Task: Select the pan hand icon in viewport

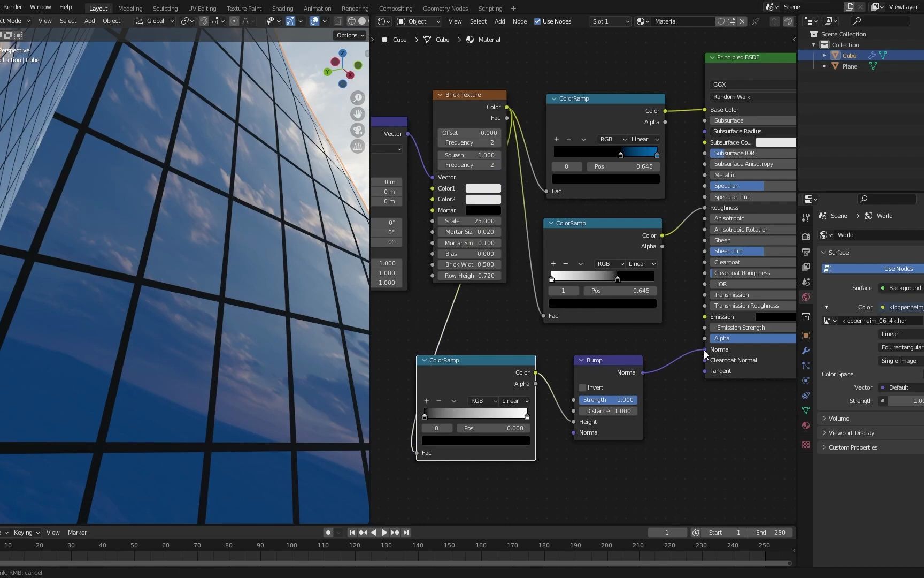Action: coord(358,114)
